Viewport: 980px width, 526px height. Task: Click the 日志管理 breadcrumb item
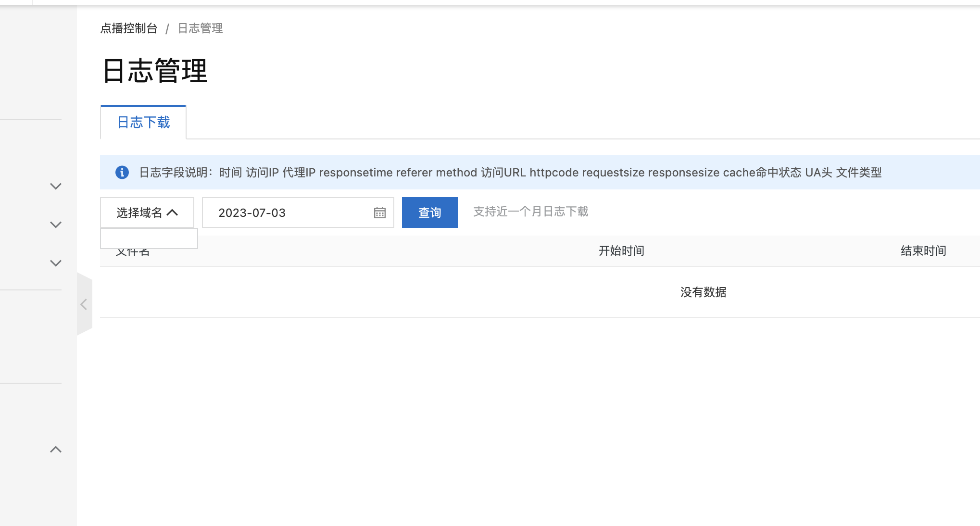201,28
